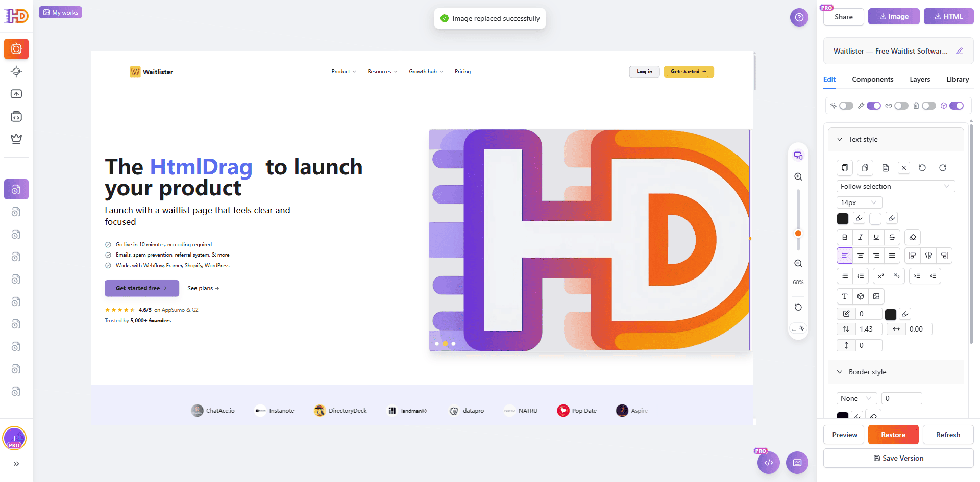Click the orange Restore button
This screenshot has width=980, height=482.
(893, 435)
